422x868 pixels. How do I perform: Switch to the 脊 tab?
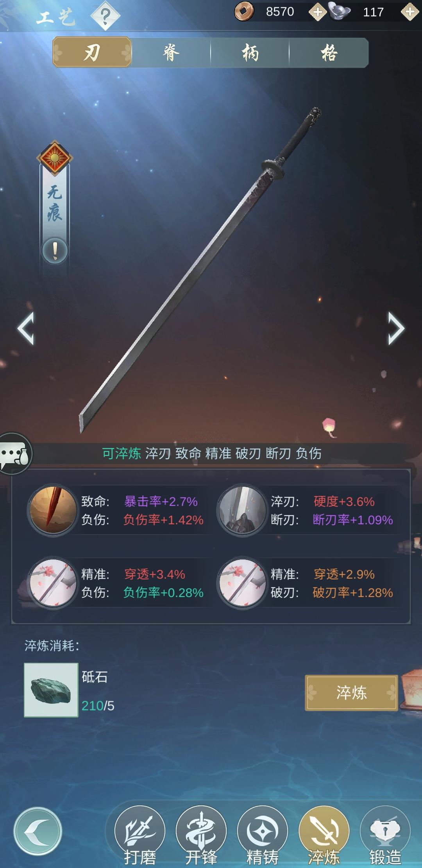171,52
